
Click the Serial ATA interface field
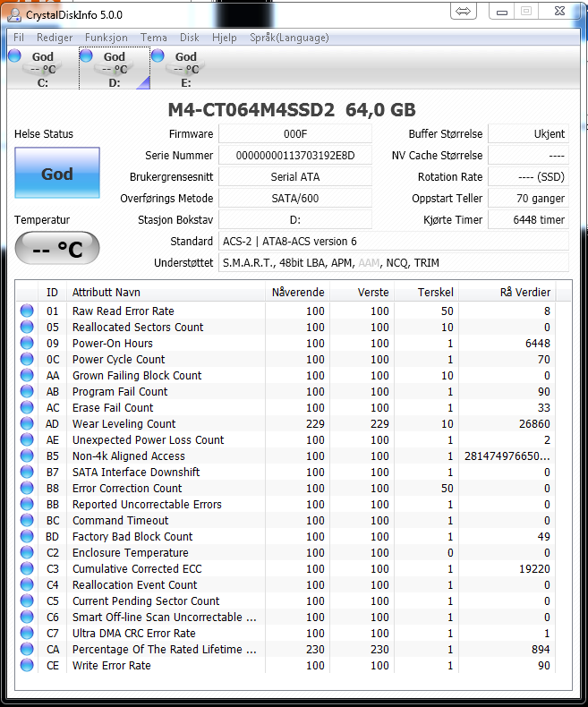(295, 177)
